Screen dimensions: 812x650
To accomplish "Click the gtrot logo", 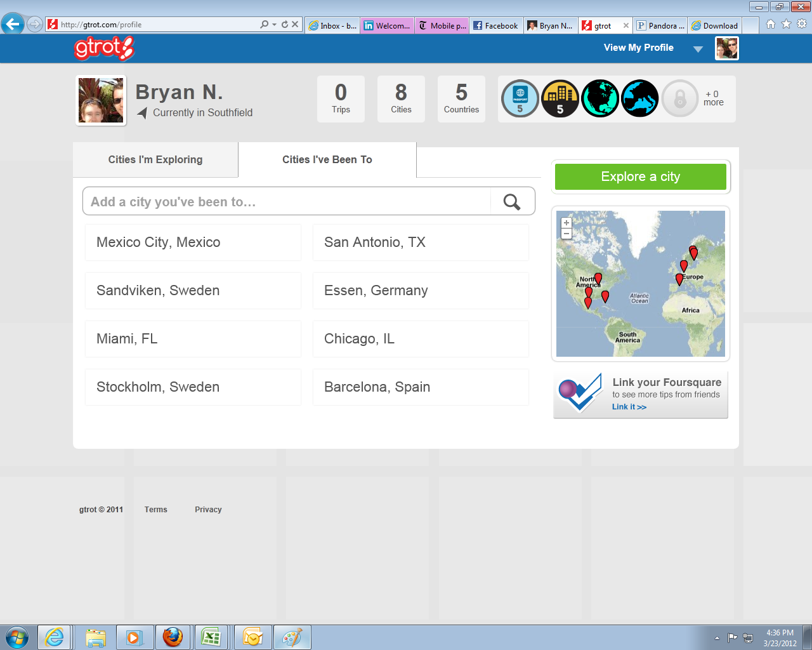I will 104,48.
